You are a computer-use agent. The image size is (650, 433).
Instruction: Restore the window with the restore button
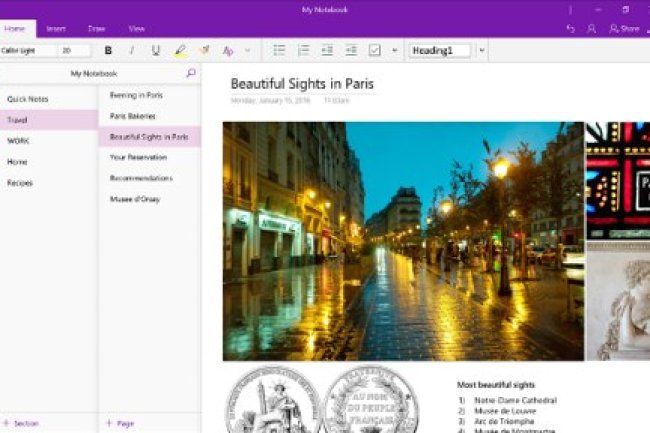pos(626,10)
